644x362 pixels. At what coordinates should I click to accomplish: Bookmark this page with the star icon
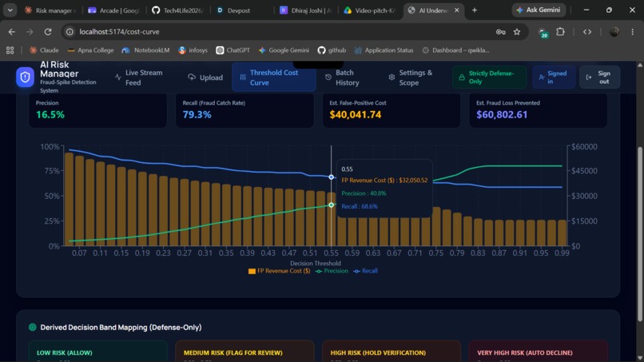[517, 32]
